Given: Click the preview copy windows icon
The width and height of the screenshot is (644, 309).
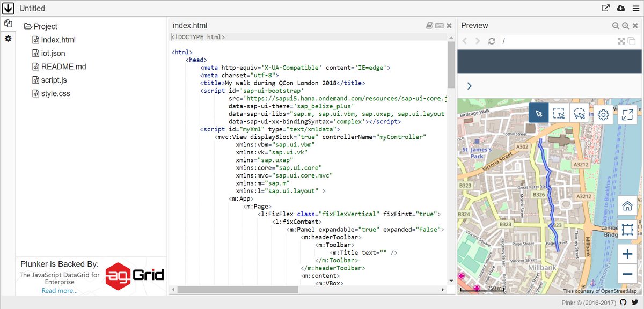Looking at the screenshot, I should [632, 41].
